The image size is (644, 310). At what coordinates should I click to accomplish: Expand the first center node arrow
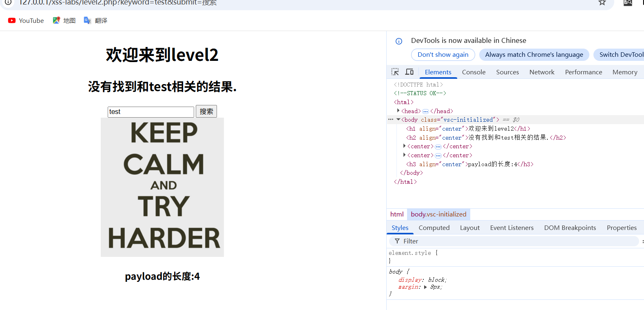[404, 146]
